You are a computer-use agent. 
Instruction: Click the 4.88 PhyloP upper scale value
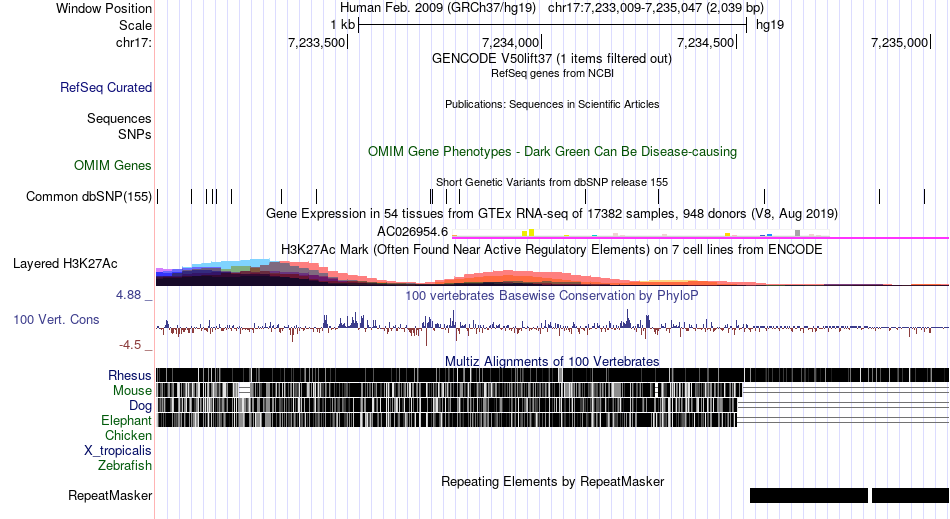128,295
